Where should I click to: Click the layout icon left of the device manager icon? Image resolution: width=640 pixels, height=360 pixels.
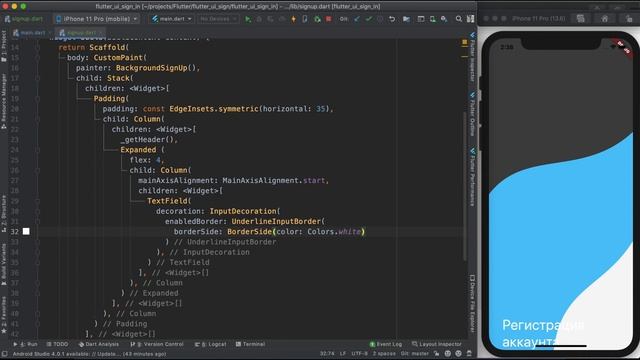point(421,19)
